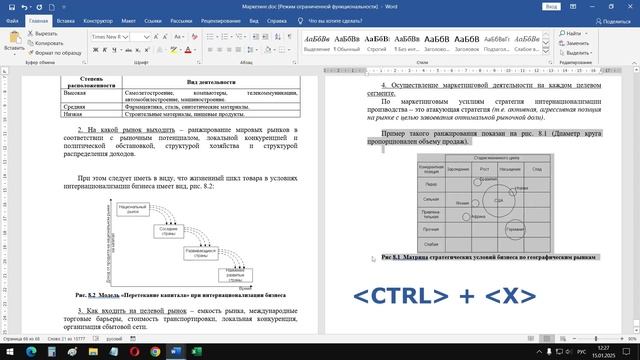Open Excel from the Windows taskbar

click(196, 351)
